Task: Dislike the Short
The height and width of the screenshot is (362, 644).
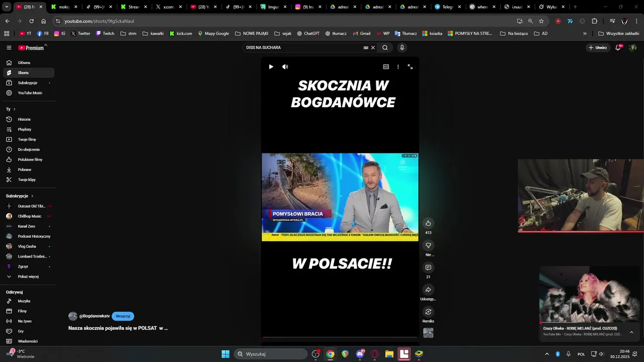Action: pyautogui.click(x=428, y=245)
